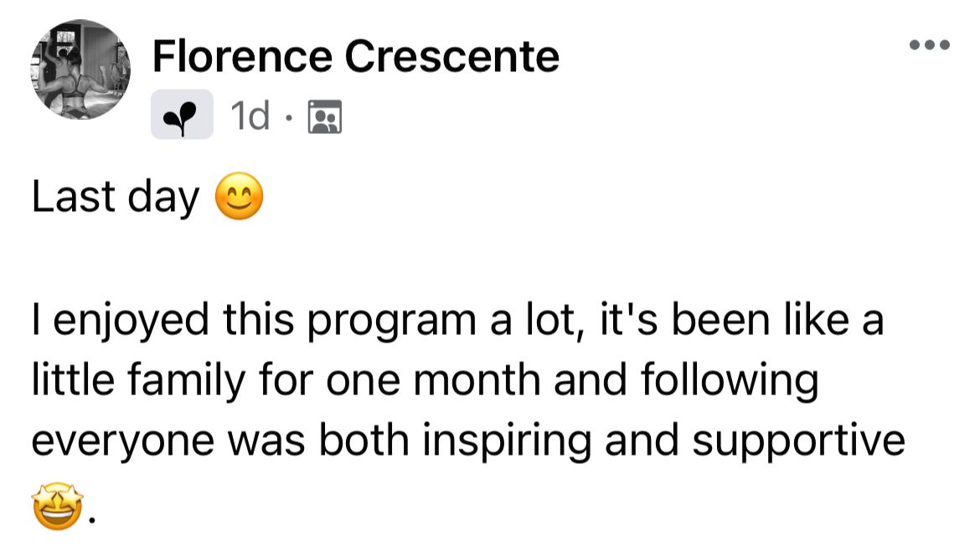
Task: Open Florence Crescente's profile from her name
Action: point(356,56)
